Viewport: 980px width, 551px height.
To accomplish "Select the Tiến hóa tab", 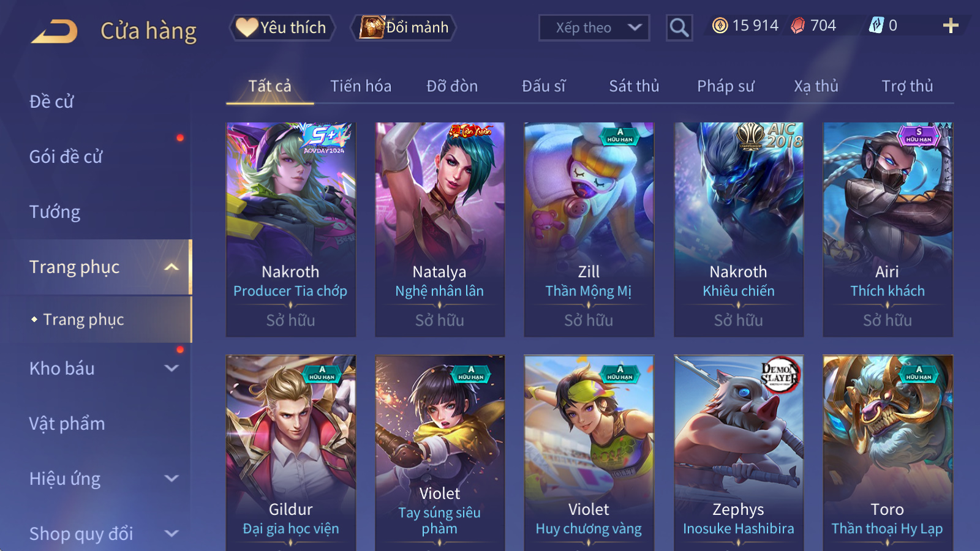I will (x=361, y=86).
